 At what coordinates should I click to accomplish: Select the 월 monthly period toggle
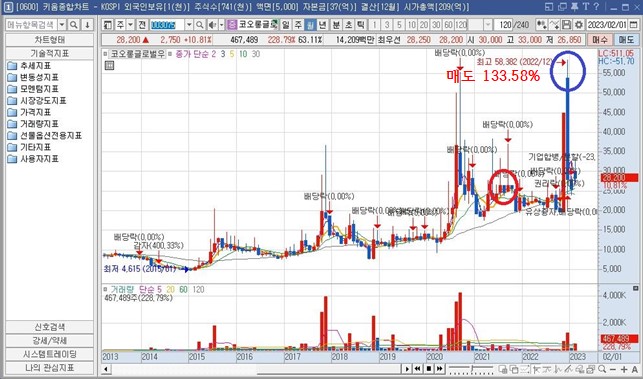coord(310,25)
